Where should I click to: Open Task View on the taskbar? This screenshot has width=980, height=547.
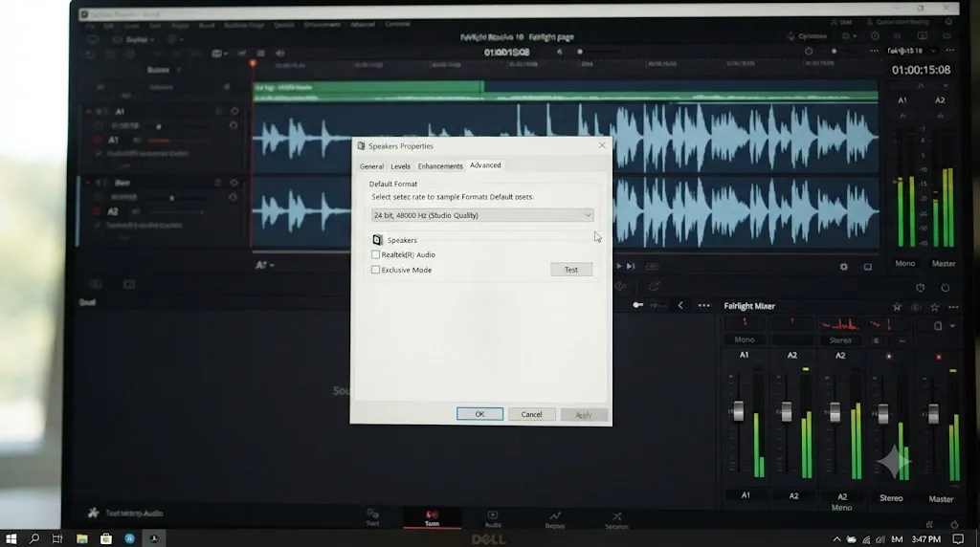[x=57, y=538]
